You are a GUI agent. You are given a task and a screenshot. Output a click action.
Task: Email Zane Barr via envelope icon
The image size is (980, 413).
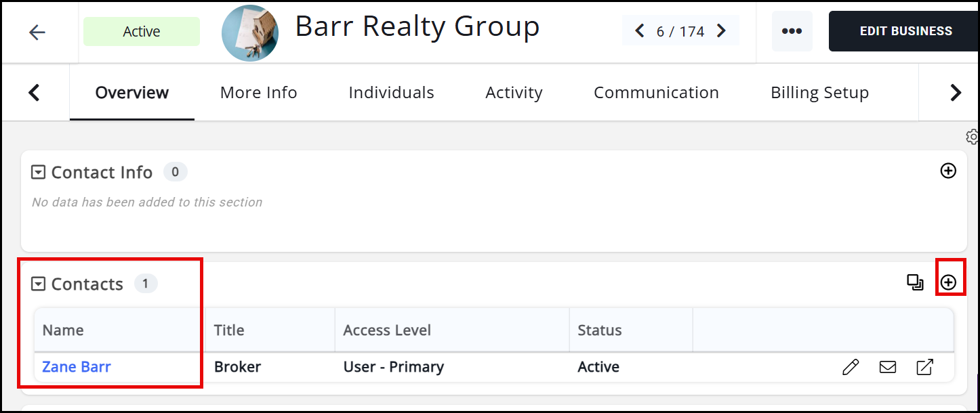(887, 367)
